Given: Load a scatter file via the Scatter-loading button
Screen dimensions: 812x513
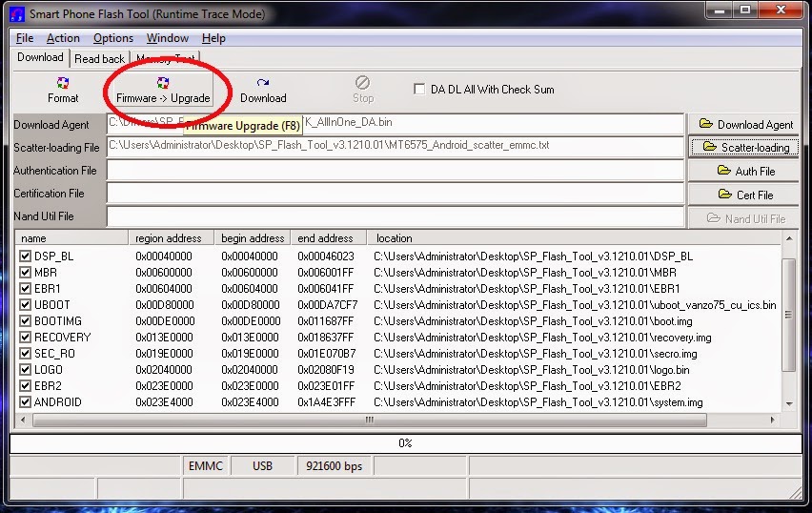Looking at the screenshot, I should (x=743, y=148).
